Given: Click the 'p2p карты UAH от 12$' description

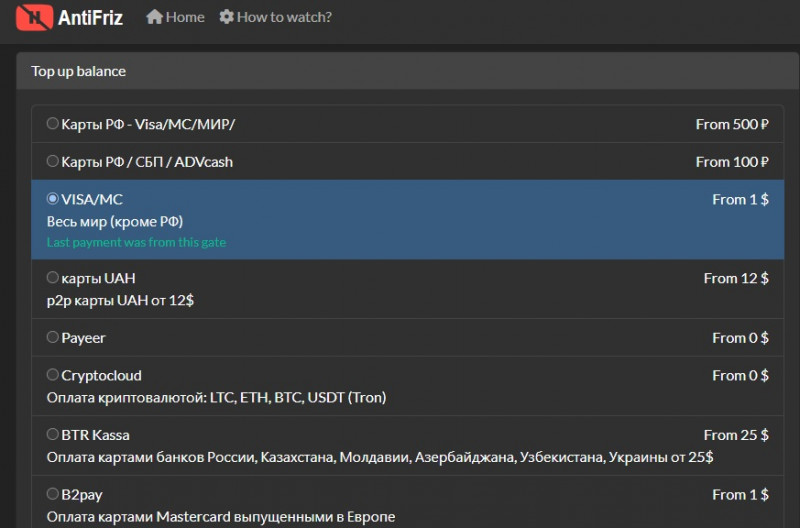Looking at the screenshot, I should (x=120, y=300).
